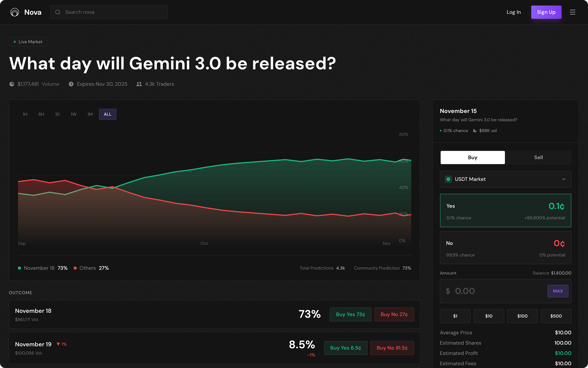Select the ALL chart time range
588x368 pixels.
tap(107, 114)
